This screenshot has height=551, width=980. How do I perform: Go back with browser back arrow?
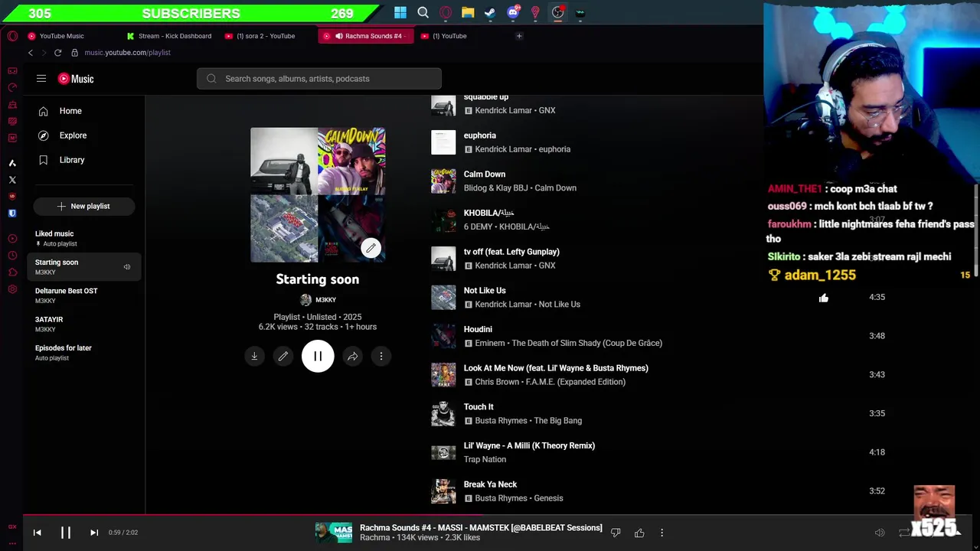coord(31,53)
